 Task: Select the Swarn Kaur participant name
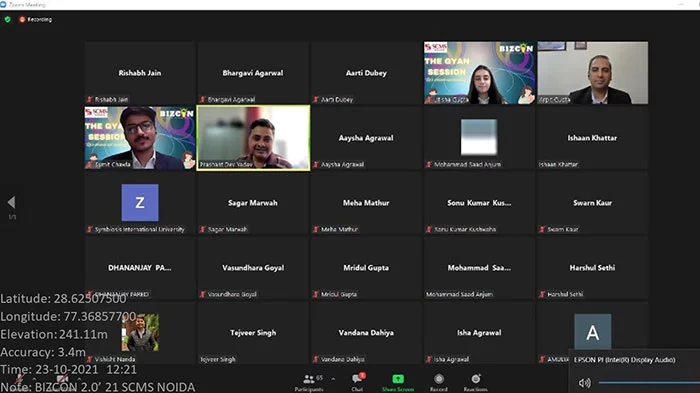click(592, 203)
